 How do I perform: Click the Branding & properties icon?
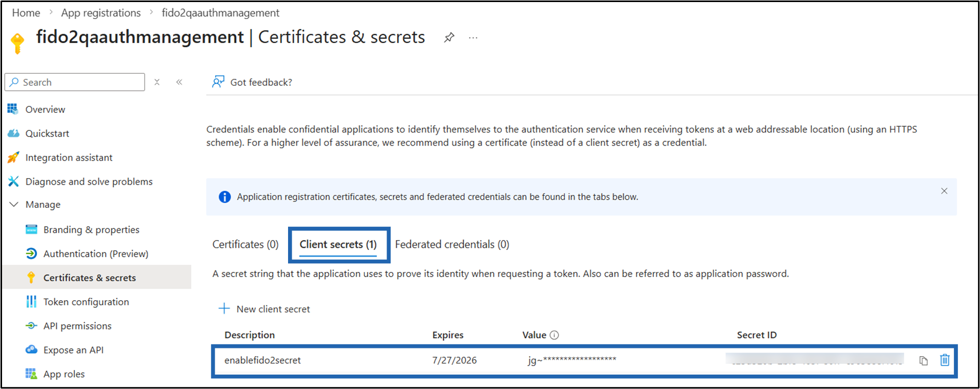click(31, 229)
